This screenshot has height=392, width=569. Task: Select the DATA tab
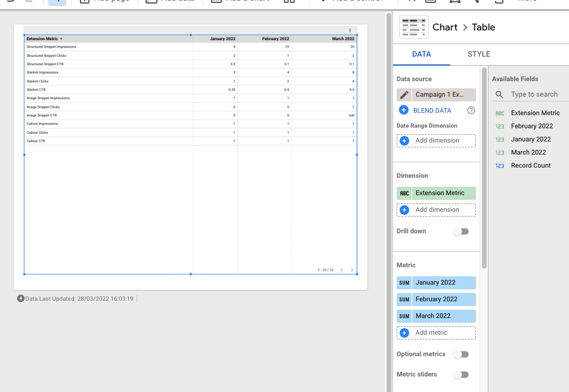[x=421, y=54]
